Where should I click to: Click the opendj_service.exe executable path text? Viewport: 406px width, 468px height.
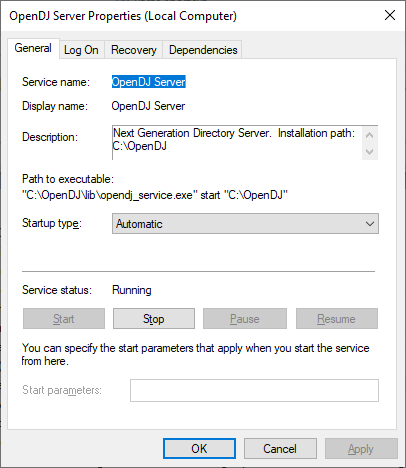pyautogui.click(x=155, y=195)
